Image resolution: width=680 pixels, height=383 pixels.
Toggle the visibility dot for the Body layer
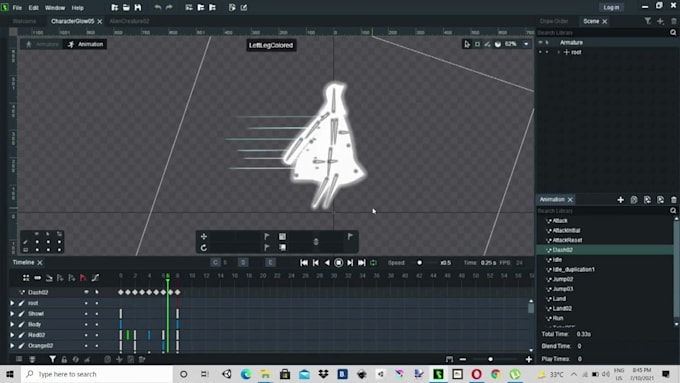click(x=86, y=324)
